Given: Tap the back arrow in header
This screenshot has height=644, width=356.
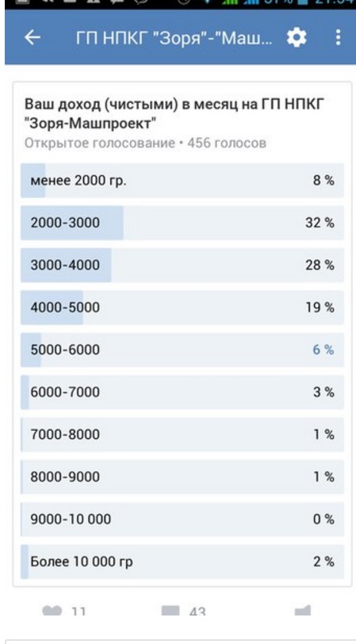Looking at the screenshot, I should (33, 38).
